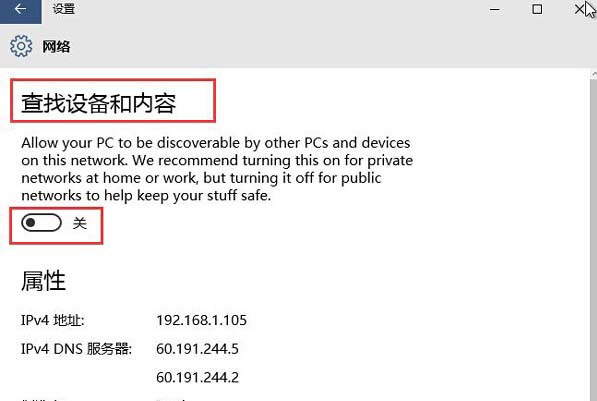This screenshot has width=597, height=401.
Task: Select the IPv4 address 192.168.1.105
Action: (x=201, y=320)
